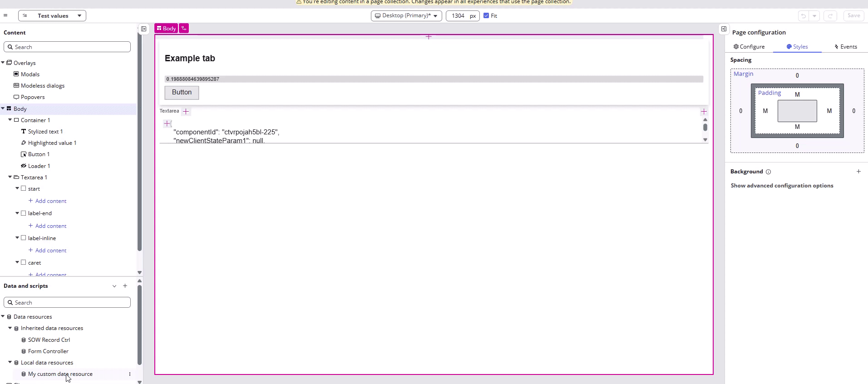
Task: Collapse the left Content panel
Action: click(143, 29)
